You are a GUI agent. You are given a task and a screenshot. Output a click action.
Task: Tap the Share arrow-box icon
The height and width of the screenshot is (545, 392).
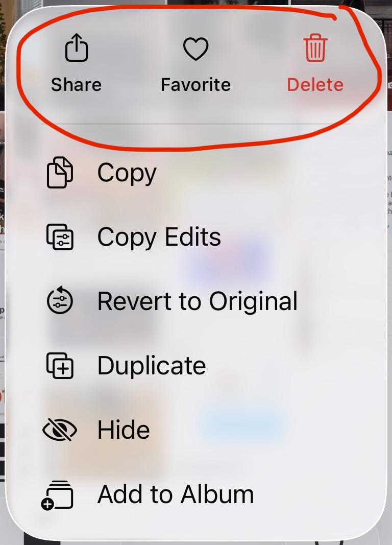click(77, 48)
